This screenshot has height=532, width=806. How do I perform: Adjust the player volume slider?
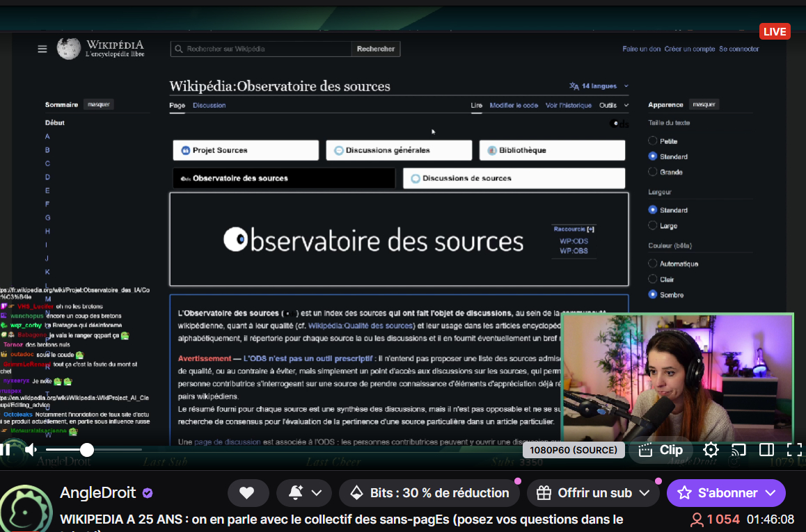point(86,450)
